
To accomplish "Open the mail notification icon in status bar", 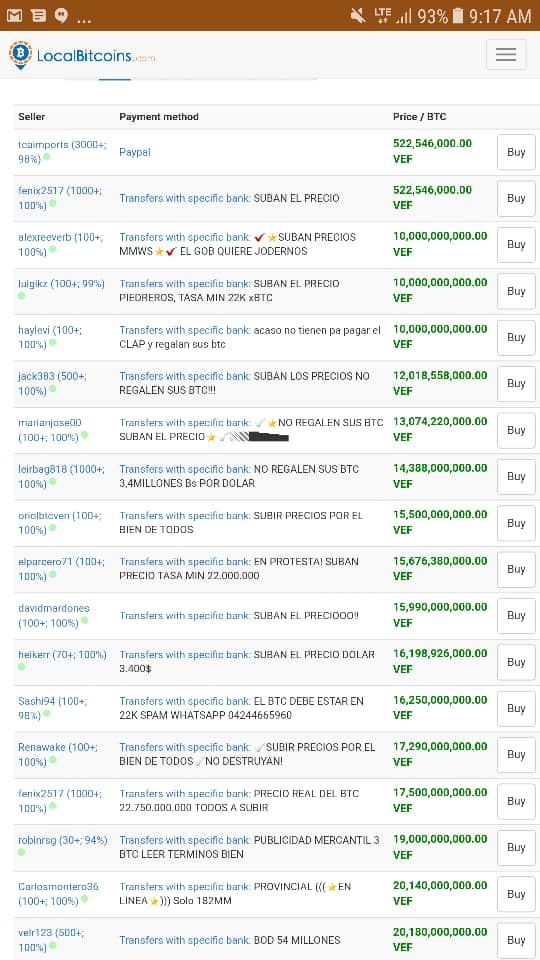I will click(14, 16).
